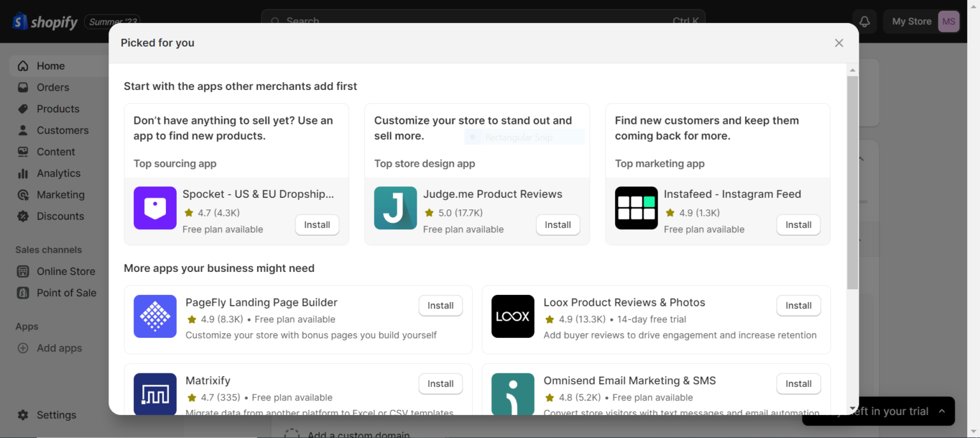Screen dimensions: 980x438
Task: Click the Matrixify app icon
Action: click(155, 393)
